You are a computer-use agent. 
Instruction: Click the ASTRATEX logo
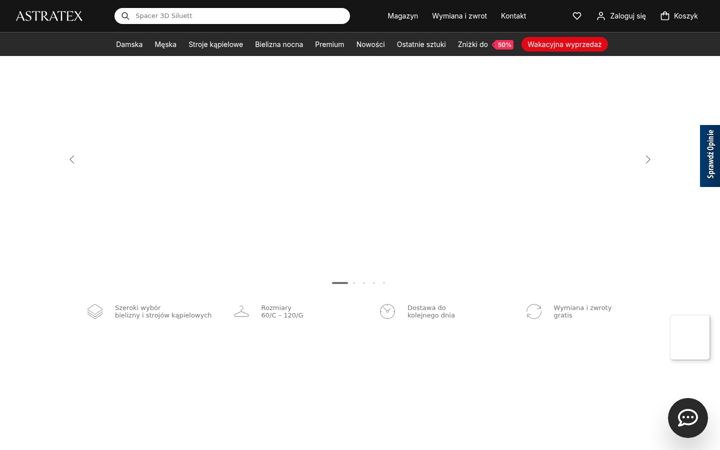pyautogui.click(x=49, y=16)
